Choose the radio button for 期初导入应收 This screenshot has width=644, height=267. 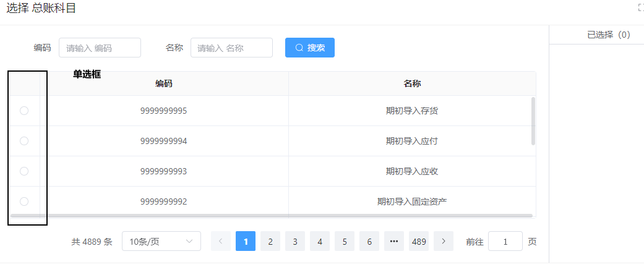(x=24, y=171)
